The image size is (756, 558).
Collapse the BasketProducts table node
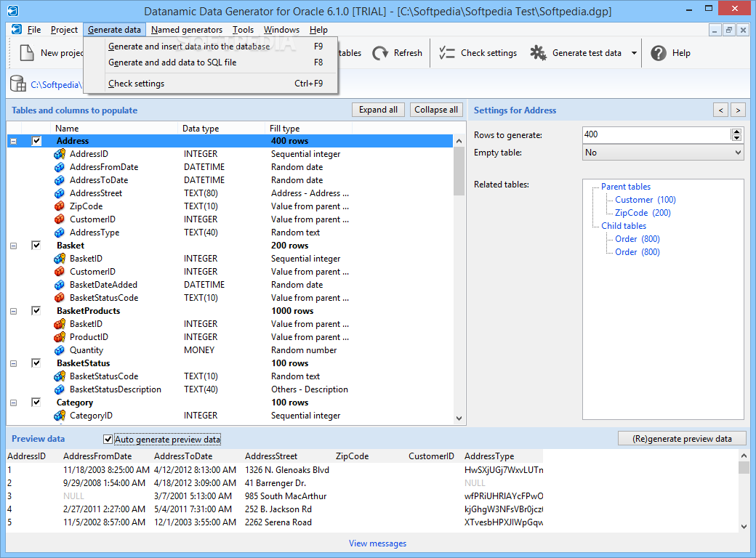click(x=14, y=311)
